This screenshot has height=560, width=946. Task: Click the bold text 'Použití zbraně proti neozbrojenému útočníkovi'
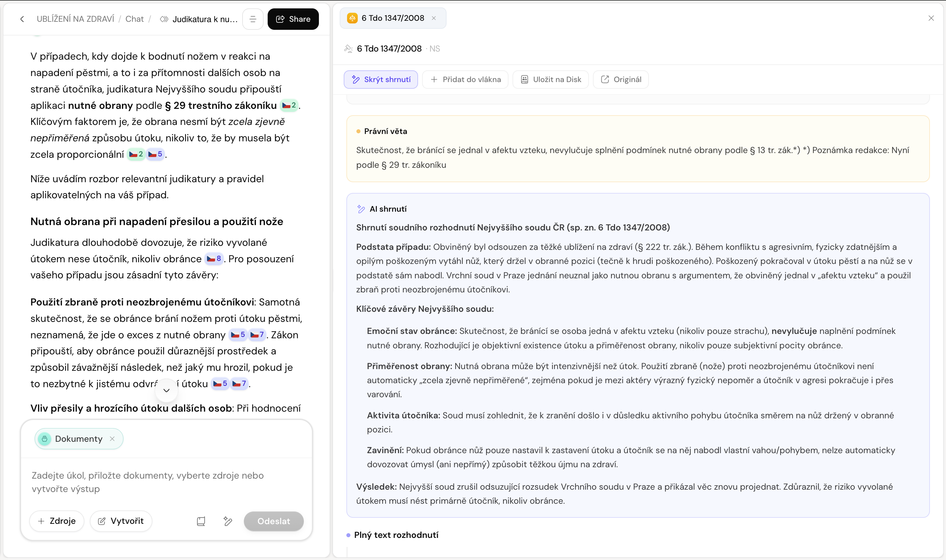pyautogui.click(x=142, y=302)
